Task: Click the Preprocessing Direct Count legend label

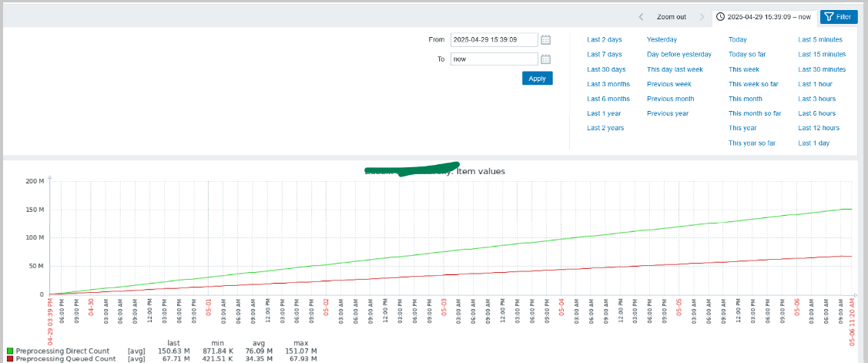Action: (x=62, y=351)
